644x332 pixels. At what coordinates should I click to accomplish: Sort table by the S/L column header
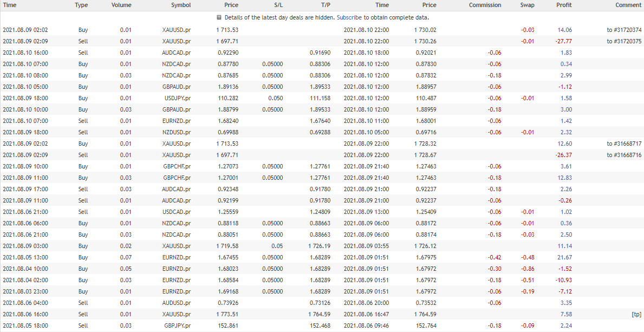tap(278, 5)
